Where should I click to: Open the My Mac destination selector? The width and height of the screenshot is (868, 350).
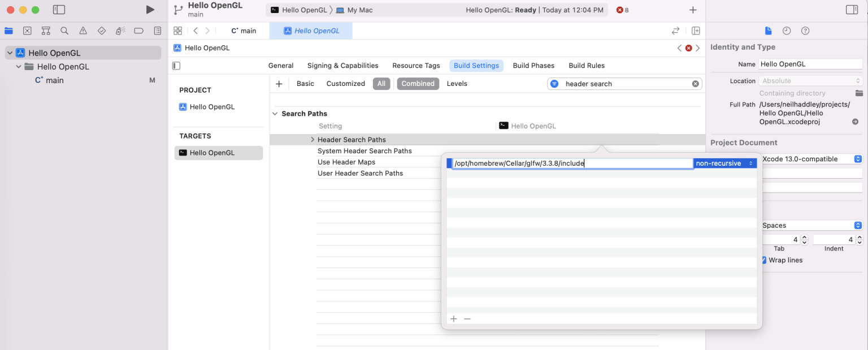(x=355, y=10)
